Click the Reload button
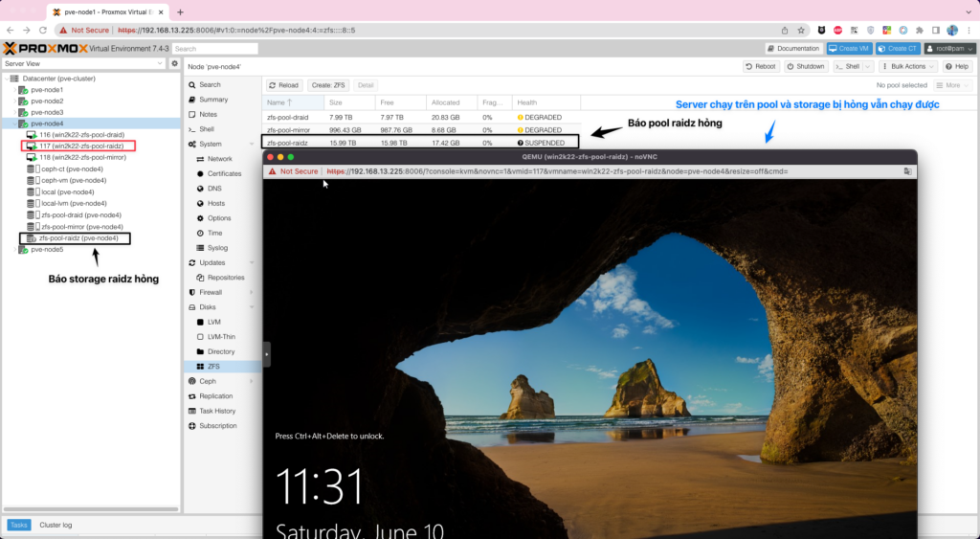Screen dimensions: 980x539 tap(284, 85)
